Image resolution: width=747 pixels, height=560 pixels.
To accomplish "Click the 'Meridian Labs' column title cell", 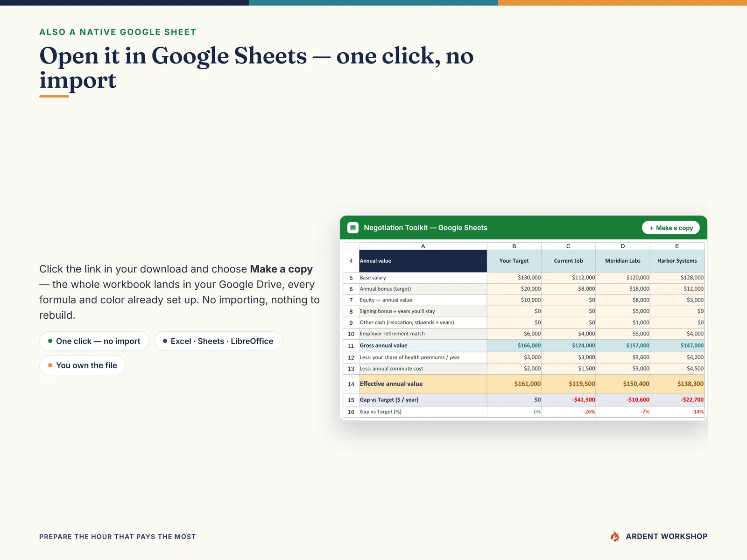I will (x=623, y=261).
